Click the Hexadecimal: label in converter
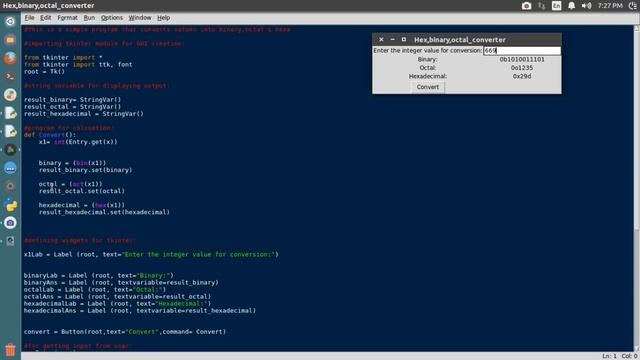The height and width of the screenshot is (360, 640). [427, 76]
